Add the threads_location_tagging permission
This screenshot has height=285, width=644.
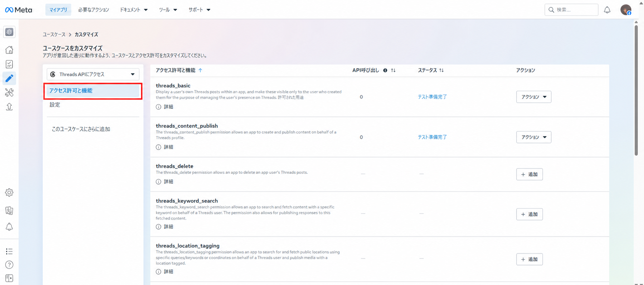529,259
